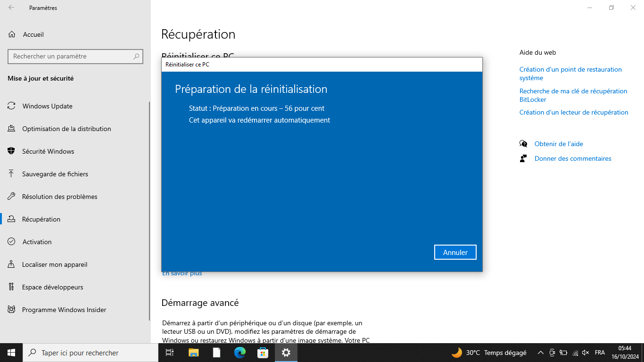The image size is (644, 362).
Task: Open Windows Update settings
Action: (x=47, y=106)
